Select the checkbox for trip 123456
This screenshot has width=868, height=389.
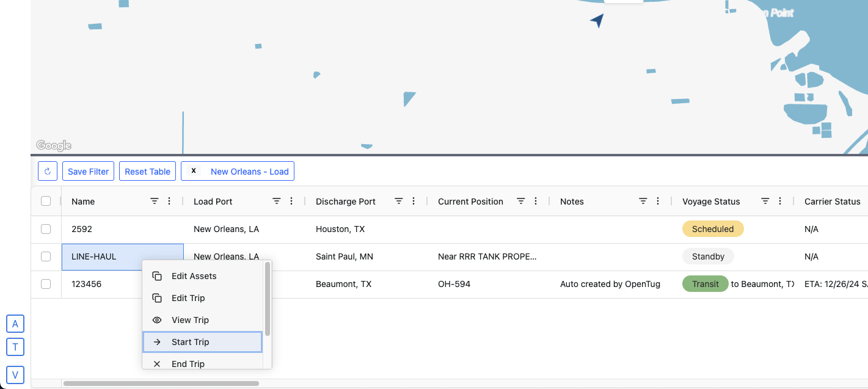pos(46,284)
